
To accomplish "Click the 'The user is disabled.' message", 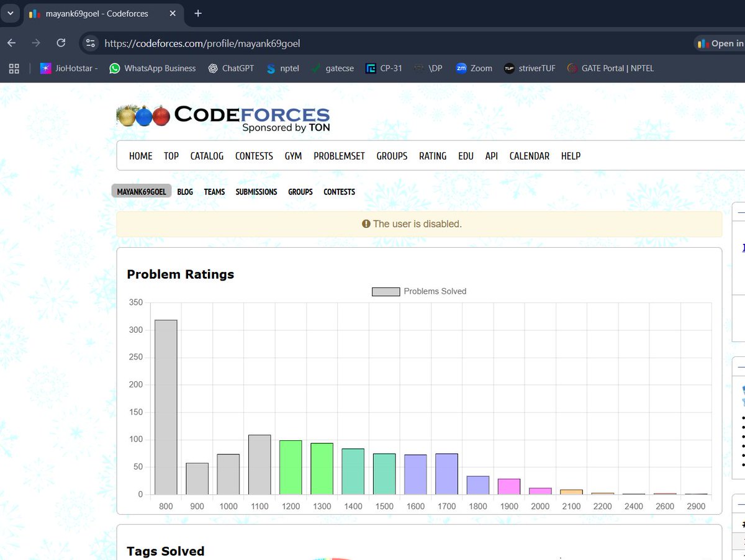I will tap(417, 224).
